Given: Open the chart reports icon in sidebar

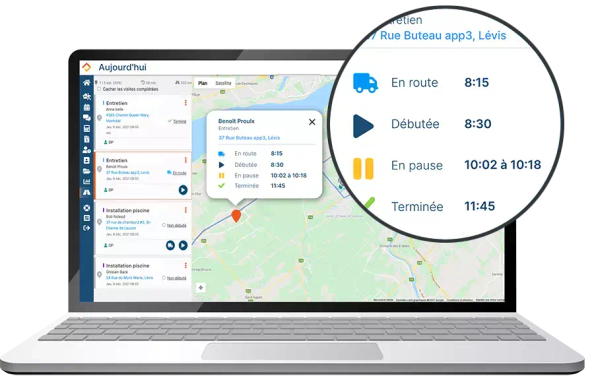Looking at the screenshot, I should coord(87,182).
